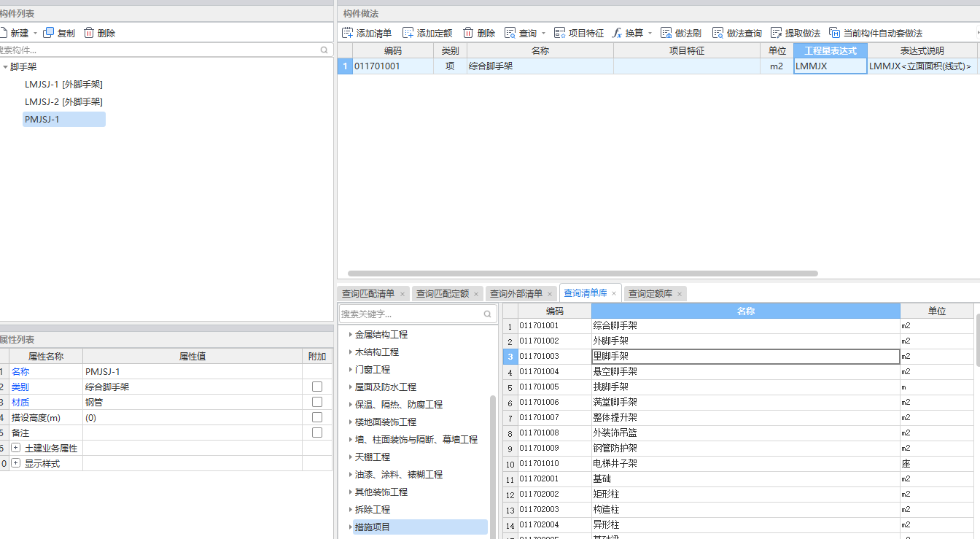Click the 钢管 material value cell

coord(192,402)
